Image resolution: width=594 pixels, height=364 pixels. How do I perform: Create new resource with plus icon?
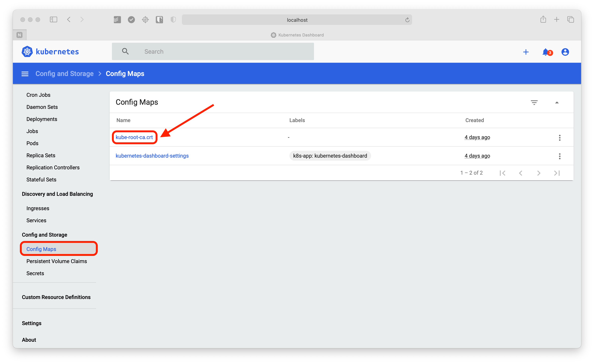(526, 52)
